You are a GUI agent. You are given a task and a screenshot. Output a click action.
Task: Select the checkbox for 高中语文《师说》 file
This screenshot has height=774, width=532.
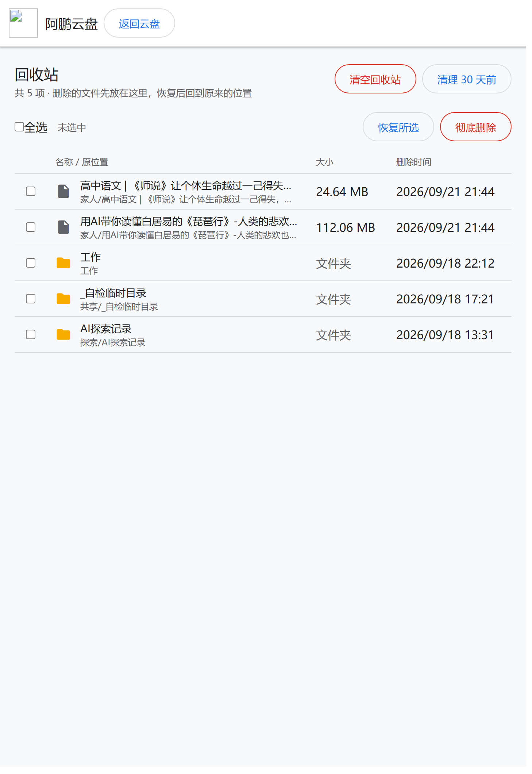click(31, 191)
